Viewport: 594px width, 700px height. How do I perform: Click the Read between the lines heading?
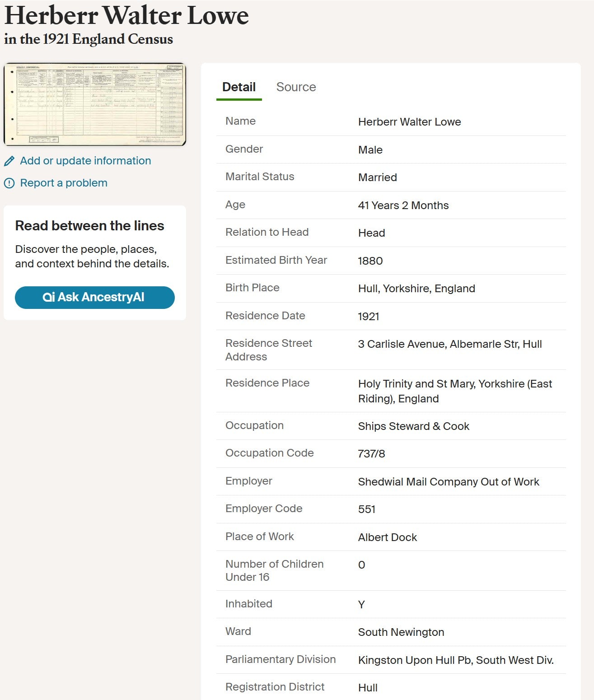click(x=89, y=226)
